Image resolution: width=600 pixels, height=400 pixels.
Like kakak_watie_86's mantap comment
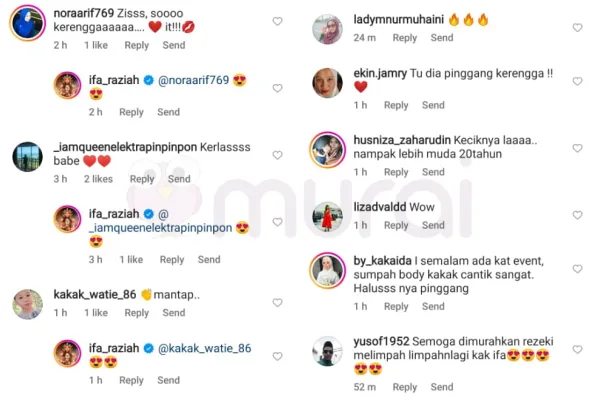277,303
